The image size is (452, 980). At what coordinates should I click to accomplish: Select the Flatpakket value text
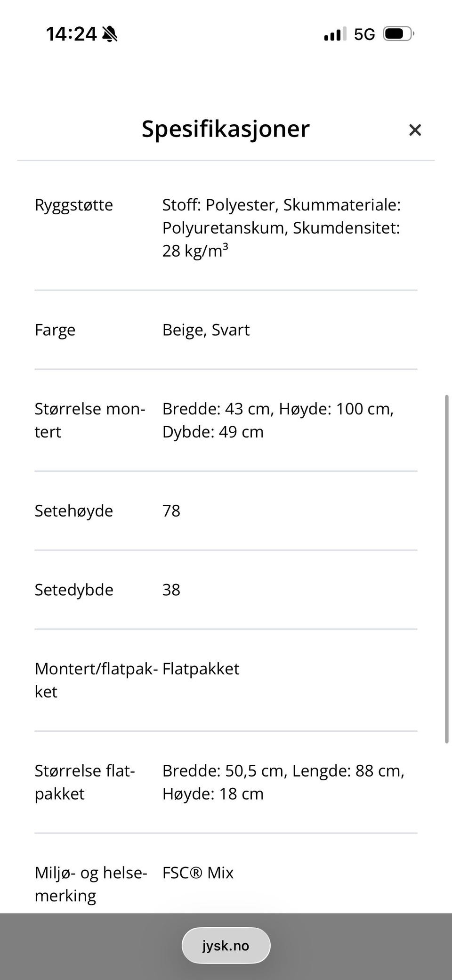(201, 668)
